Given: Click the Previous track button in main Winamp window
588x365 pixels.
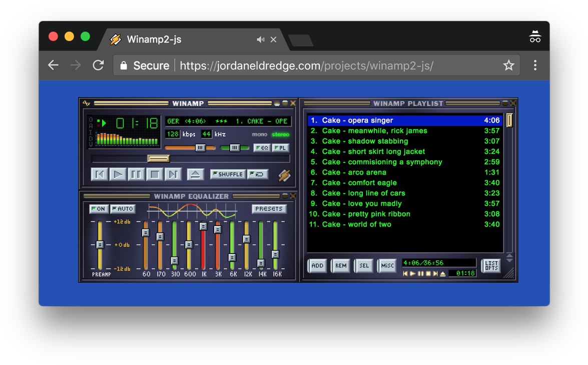Looking at the screenshot, I should 100,174.
